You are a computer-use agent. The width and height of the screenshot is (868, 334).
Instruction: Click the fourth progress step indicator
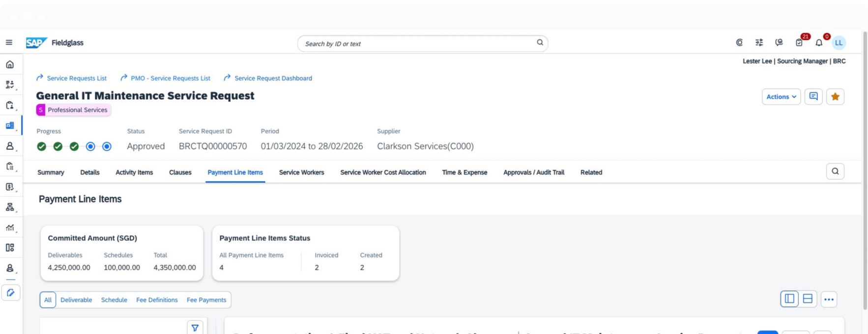(90, 146)
